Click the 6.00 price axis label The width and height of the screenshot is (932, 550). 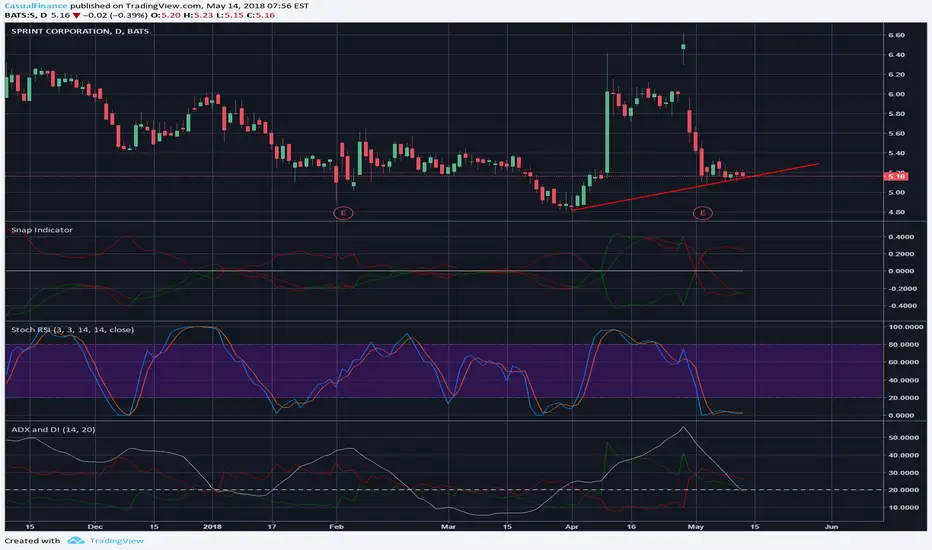tap(896, 94)
